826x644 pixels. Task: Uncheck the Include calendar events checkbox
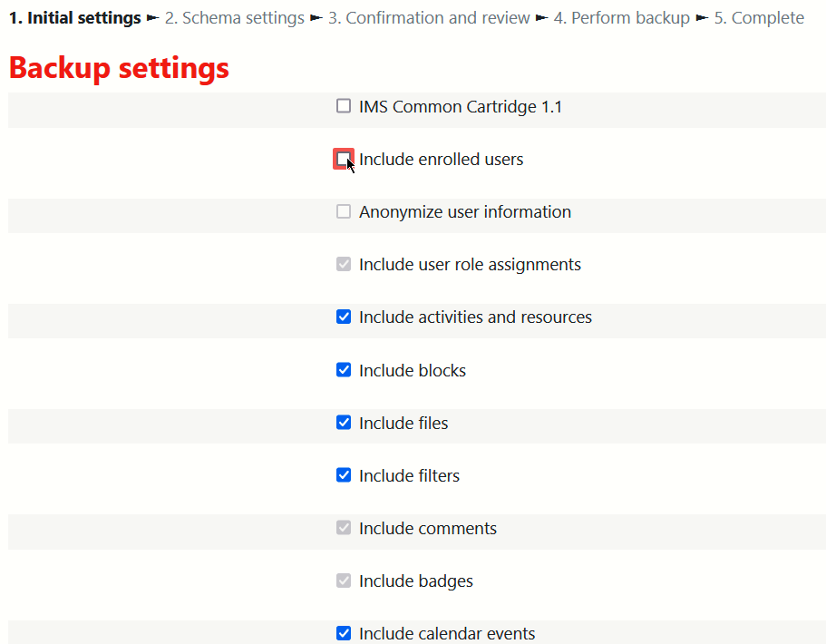[x=344, y=633]
